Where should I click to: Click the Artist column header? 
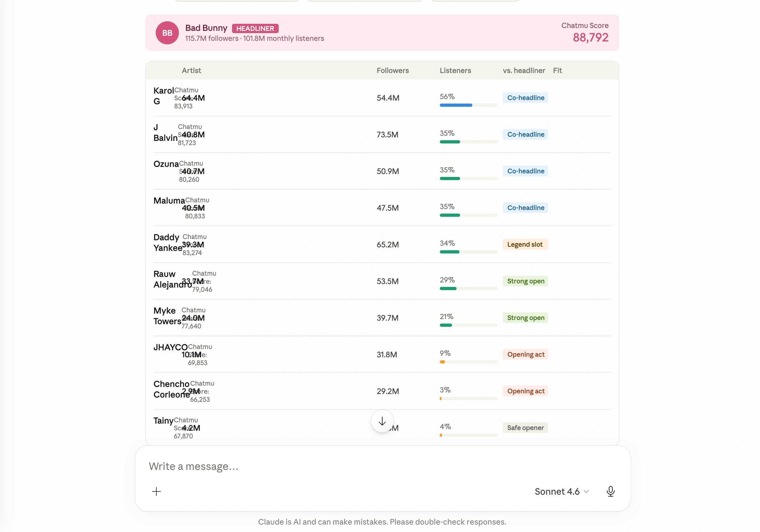191,70
